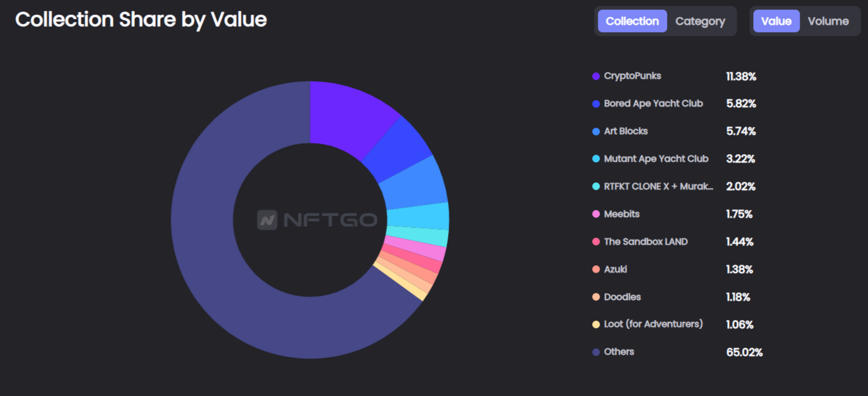
Task: Toggle CryptoPunks legend label
Action: coord(633,76)
